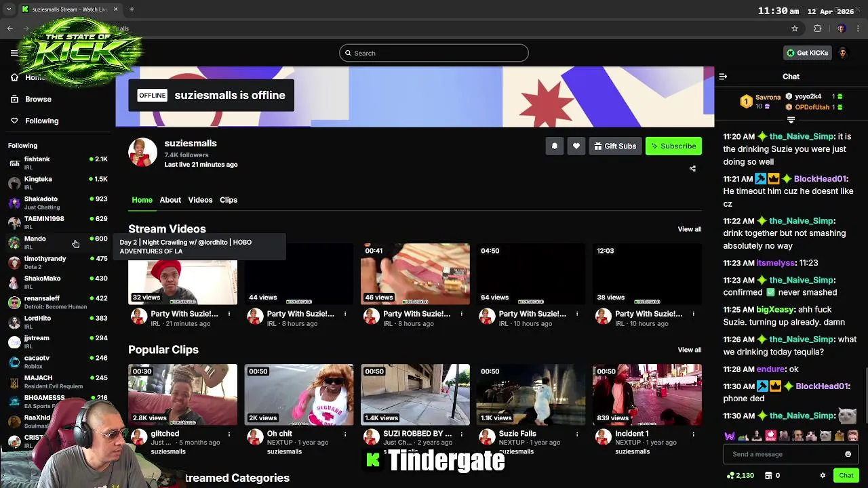The width and height of the screenshot is (868, 488).
Task: Click the Browse compass icon in sidebar
Action: 14,99
